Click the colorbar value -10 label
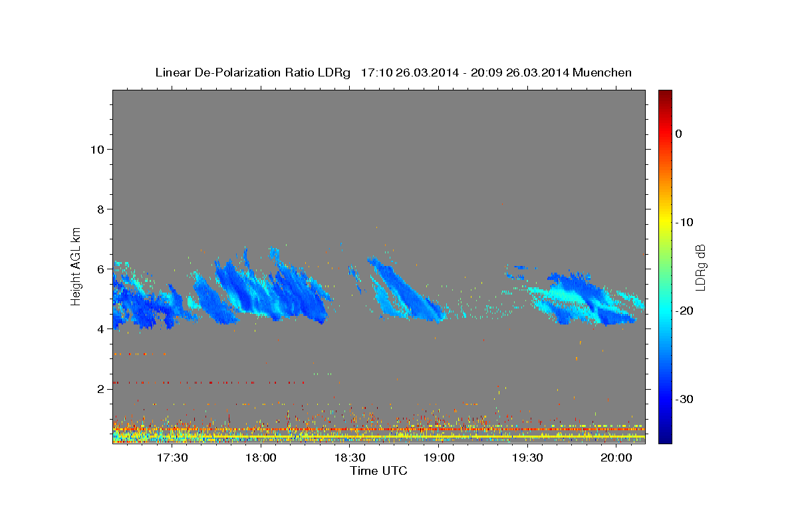The width and height of the screenshot is (798, 532). (684, 222)
